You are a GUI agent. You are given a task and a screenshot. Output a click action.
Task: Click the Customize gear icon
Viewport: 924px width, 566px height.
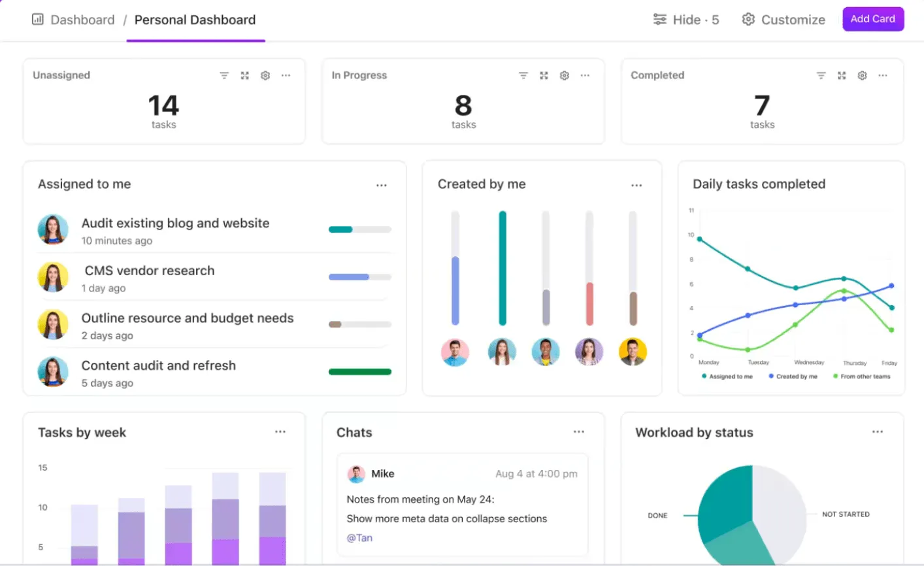tap(748, 20)
